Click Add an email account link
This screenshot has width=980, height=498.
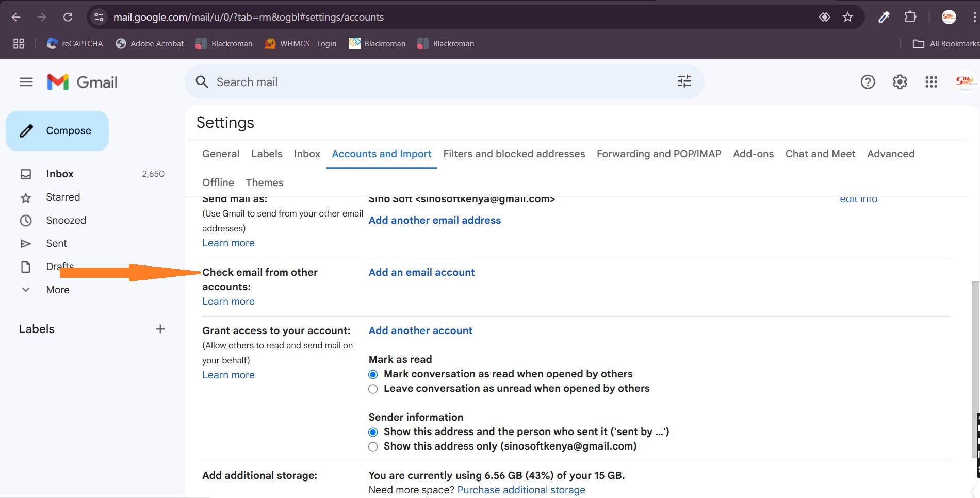pos(421,272)
